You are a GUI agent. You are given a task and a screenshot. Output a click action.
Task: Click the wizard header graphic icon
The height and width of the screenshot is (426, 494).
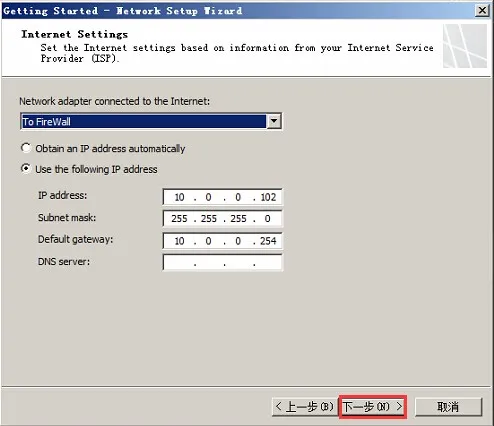[465, 46]
